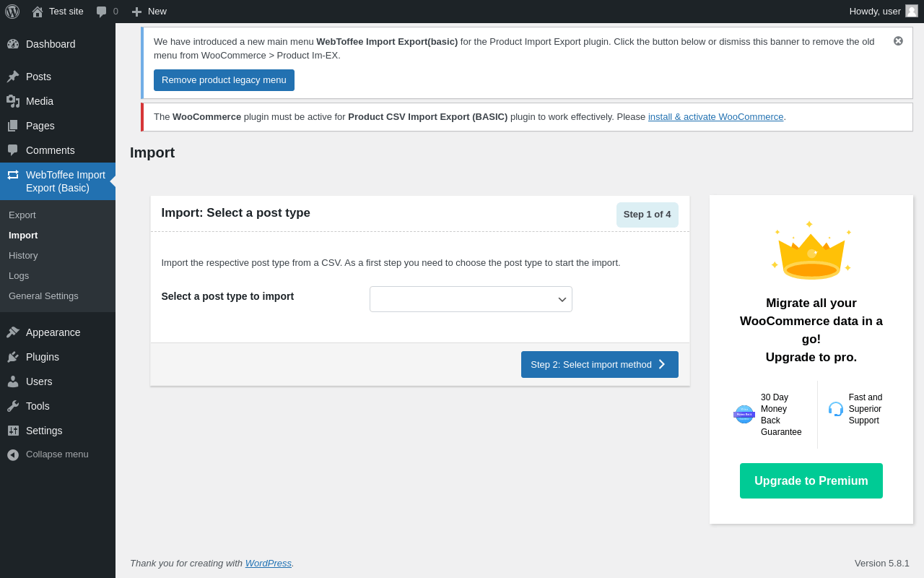This screenshot has width=924, height=578.
Task: Click the Media library icon
Action: pos(13,101)
